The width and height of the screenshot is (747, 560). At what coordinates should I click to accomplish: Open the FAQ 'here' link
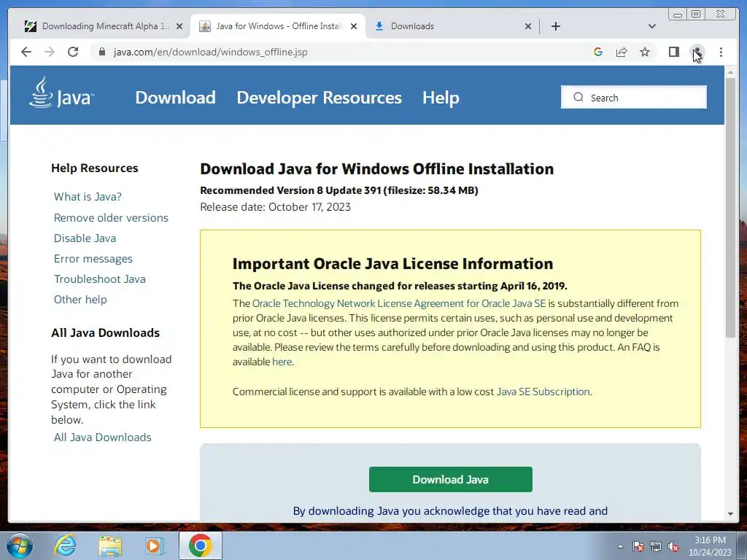tap(282, 362)
